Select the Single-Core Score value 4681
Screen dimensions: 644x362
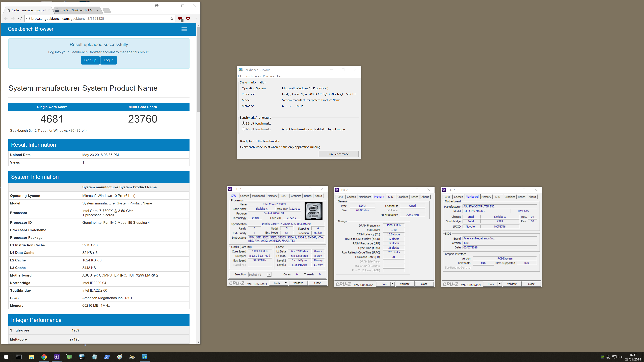pos(52,119)
